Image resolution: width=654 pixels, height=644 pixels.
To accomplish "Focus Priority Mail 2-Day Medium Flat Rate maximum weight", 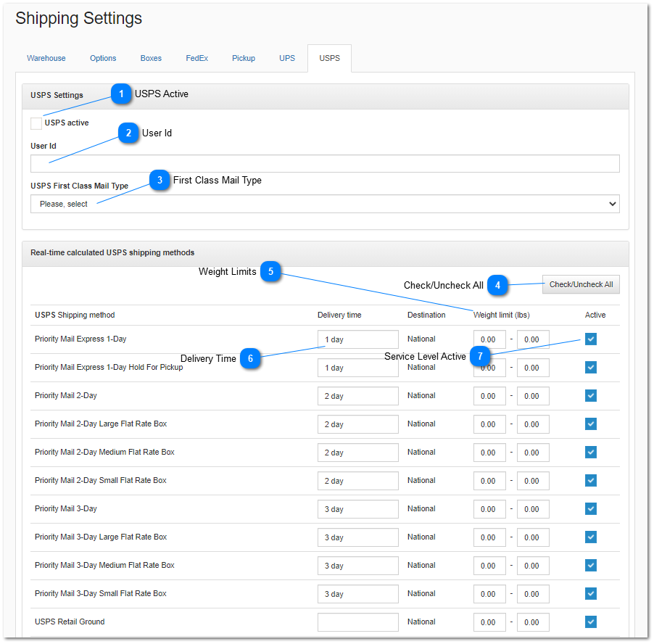I will [x=533, y=453].
